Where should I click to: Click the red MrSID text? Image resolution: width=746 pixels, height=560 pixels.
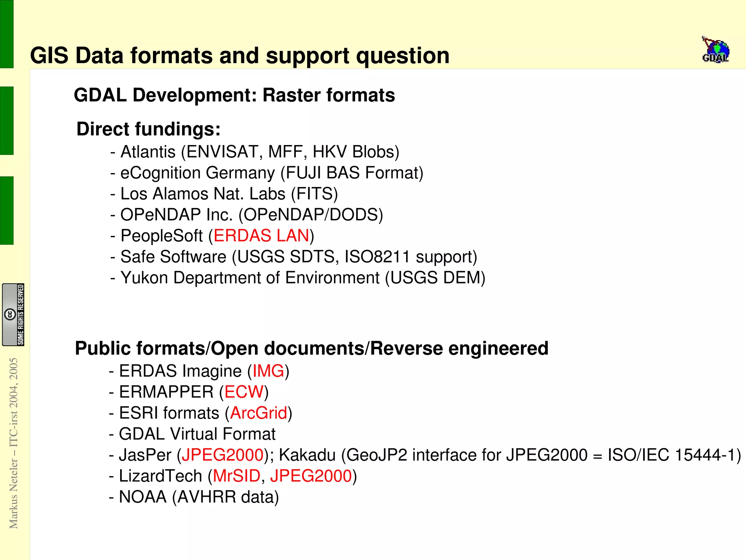pos(236,476)
